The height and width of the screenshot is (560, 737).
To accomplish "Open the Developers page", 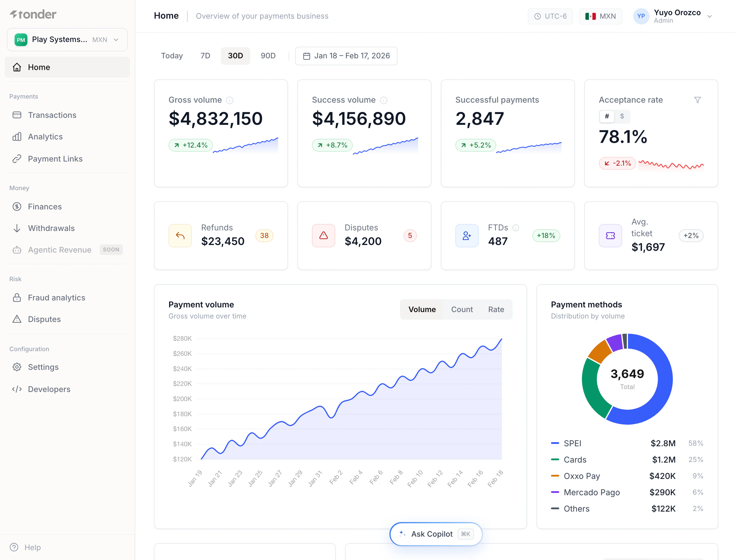I will click(x=67, y=389).
